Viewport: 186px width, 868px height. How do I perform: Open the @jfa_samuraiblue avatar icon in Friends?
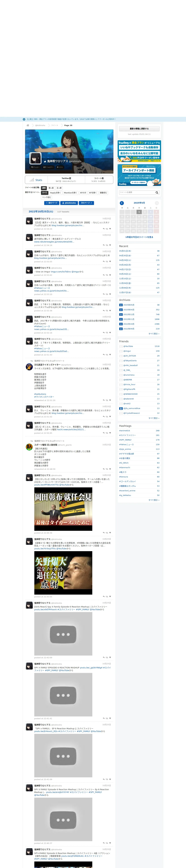pyautogui.click(x=121, y=408)
